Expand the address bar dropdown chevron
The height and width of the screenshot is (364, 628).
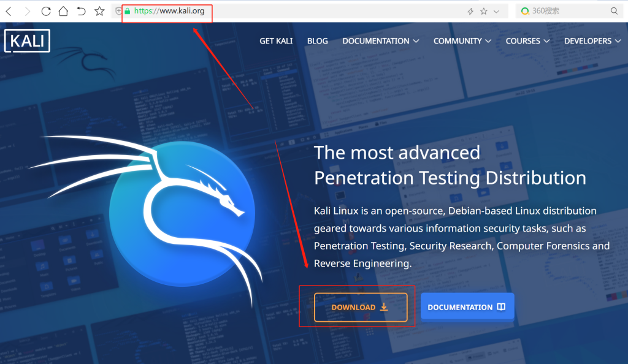[497, 12]
